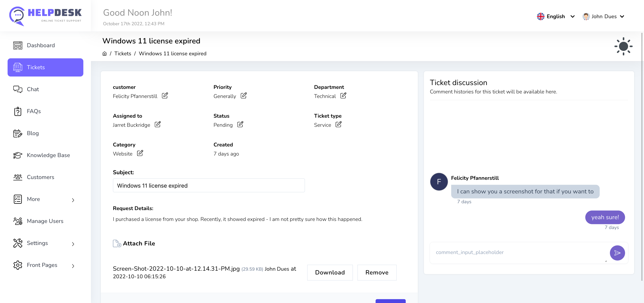Click Felicity's F avatar in discussion
Screen dimensions: 644x303
click(439, 182)
